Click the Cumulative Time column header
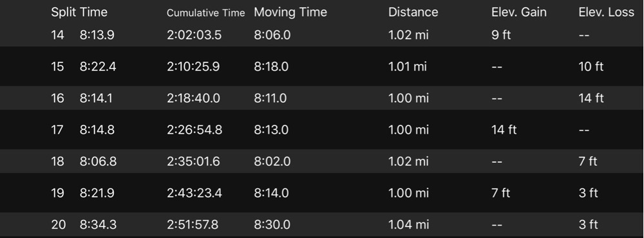Viewport: 644px width, 238px height. [x=206, y=13]
